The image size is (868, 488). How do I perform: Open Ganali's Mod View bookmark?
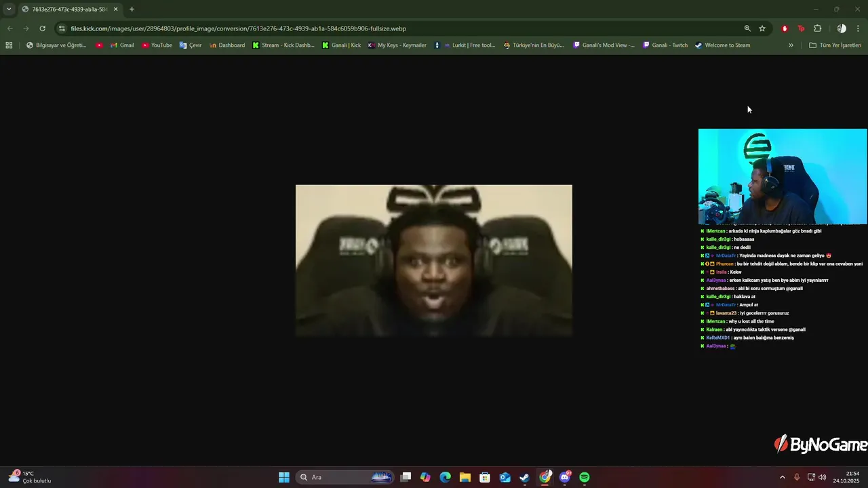(604, 45)
